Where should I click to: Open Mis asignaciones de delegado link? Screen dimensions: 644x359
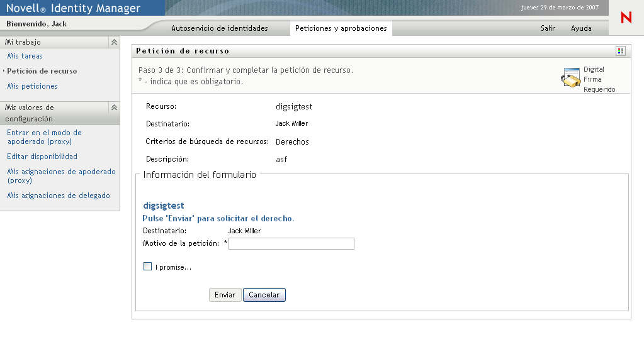pos(59,196)
